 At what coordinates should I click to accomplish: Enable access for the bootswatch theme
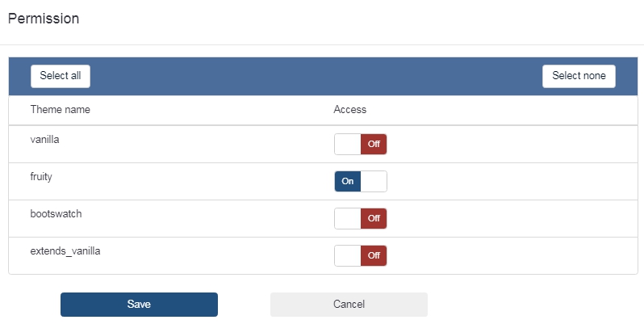[x=361, y=219]
